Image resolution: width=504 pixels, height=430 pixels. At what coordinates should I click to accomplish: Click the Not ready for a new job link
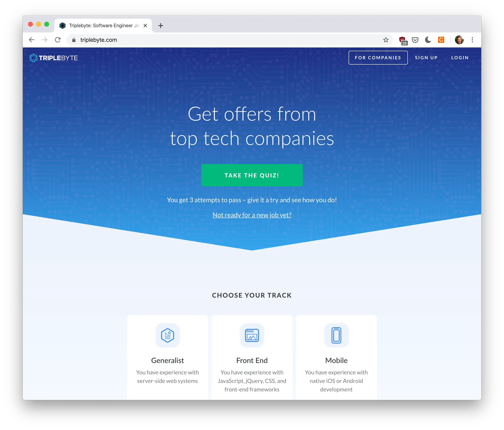(252, 215)
